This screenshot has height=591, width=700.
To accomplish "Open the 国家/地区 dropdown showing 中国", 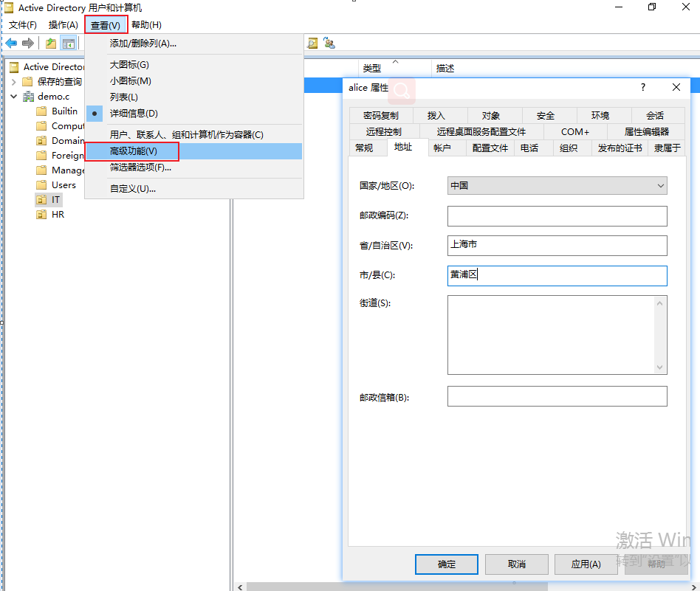I will 659,185.
